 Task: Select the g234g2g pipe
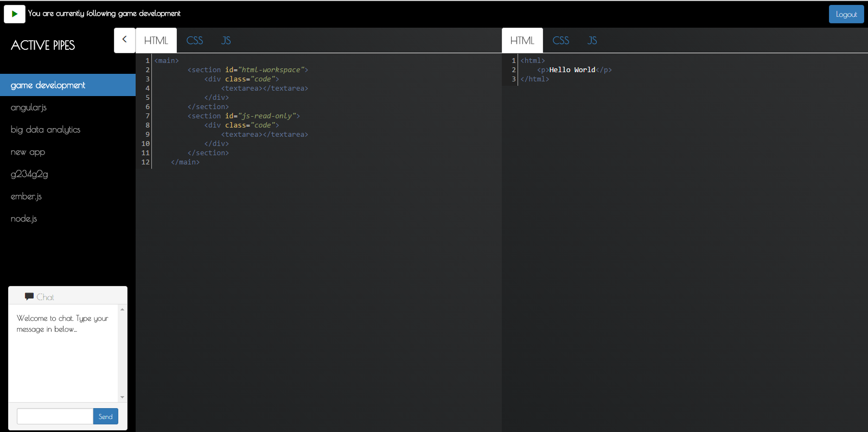click(x=68, y=174)
